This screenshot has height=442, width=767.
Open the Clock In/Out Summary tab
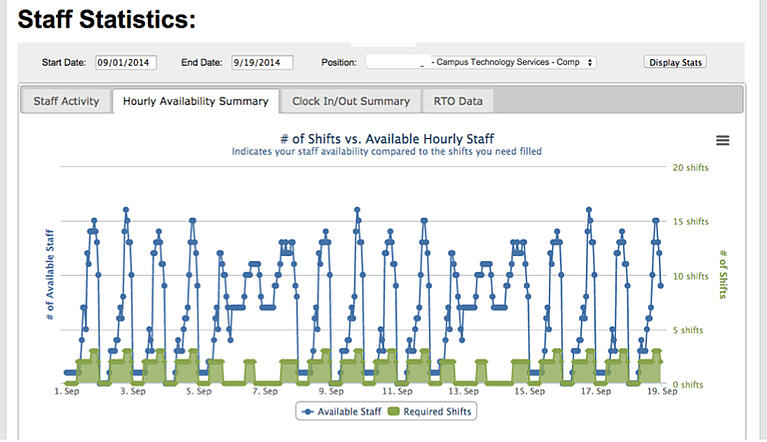click(350, 101)
